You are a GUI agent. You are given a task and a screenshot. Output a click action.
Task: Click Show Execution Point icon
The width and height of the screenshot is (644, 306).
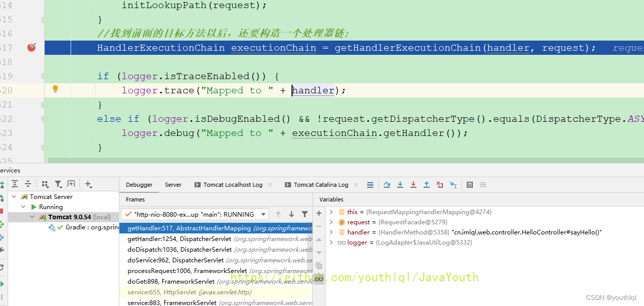click(370, 185)
